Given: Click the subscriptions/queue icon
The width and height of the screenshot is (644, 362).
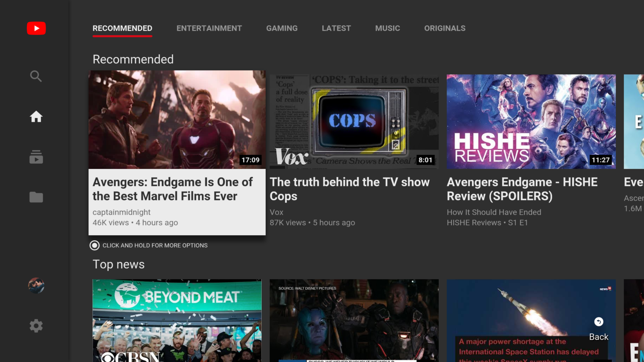Looking at the screenshot, I should click(36, 157).
